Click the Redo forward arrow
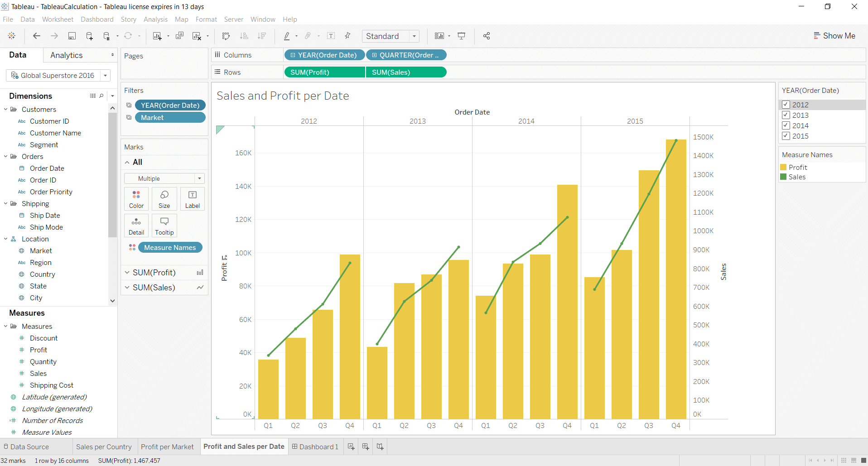This screenshot has width=868, height=466. coord(54,36)
